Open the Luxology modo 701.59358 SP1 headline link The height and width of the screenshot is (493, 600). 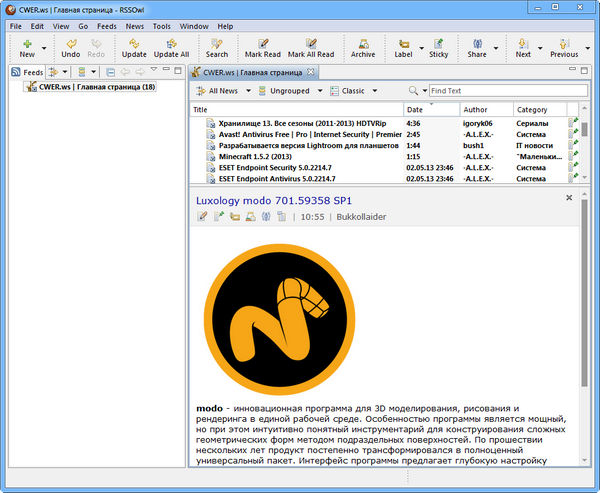[274, 200]
